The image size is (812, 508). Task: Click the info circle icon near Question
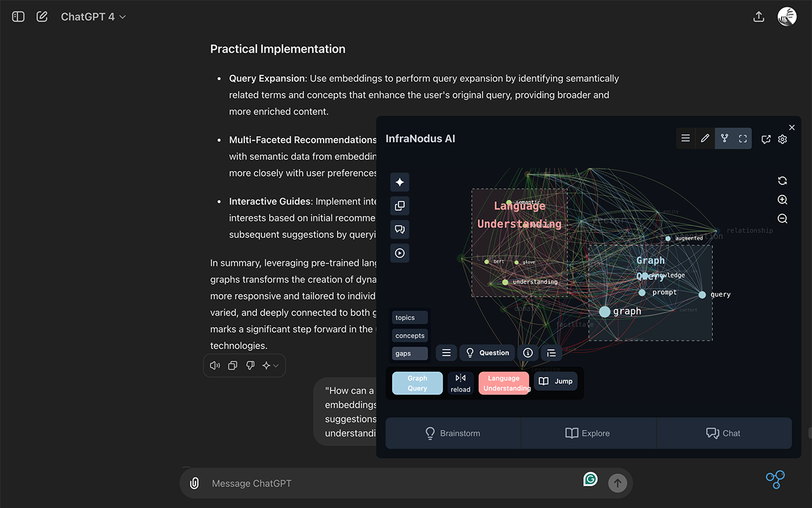[x=528, y=353]
